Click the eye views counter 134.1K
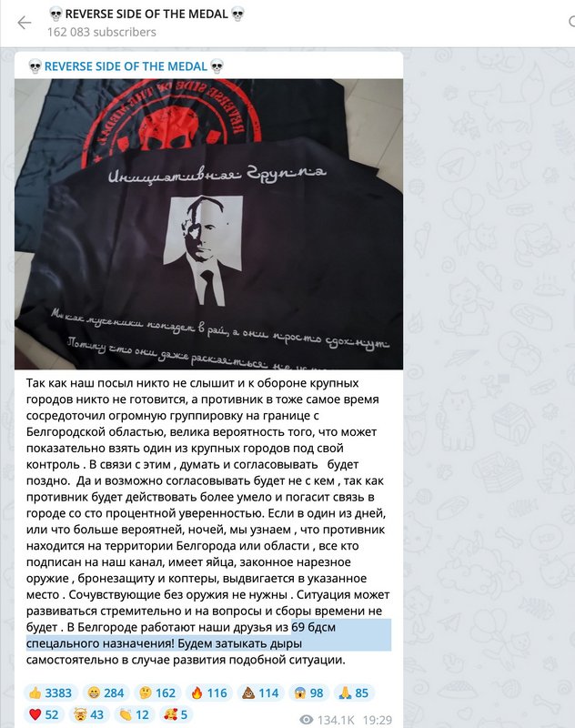575x728 pixels. (x=327, y=720)
